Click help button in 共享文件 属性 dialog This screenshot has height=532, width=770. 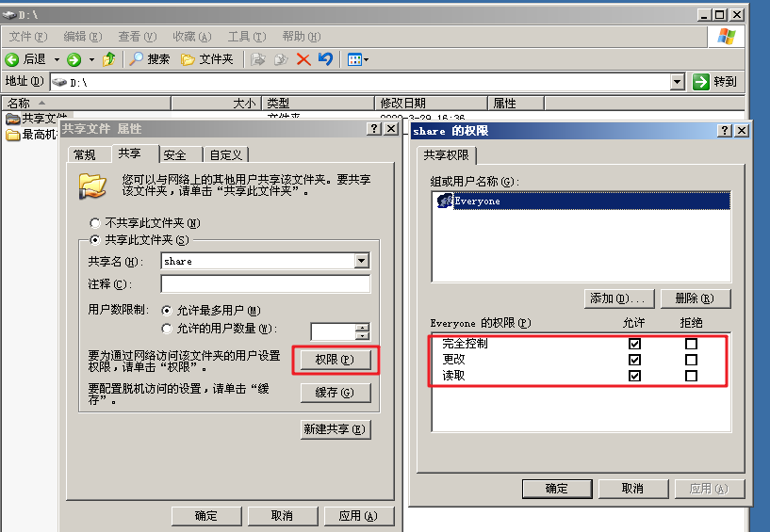[374, 129]
